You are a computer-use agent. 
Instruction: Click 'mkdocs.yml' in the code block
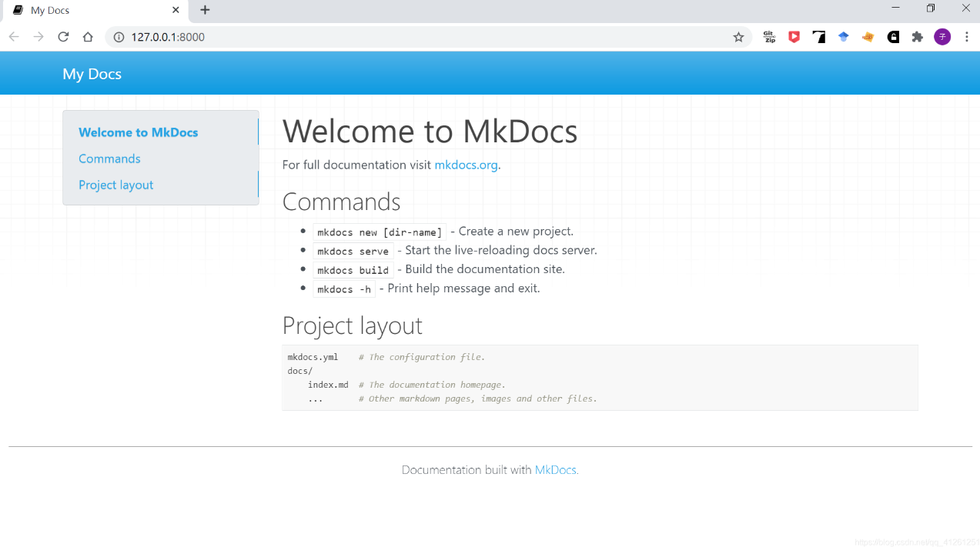coord(313,357)
